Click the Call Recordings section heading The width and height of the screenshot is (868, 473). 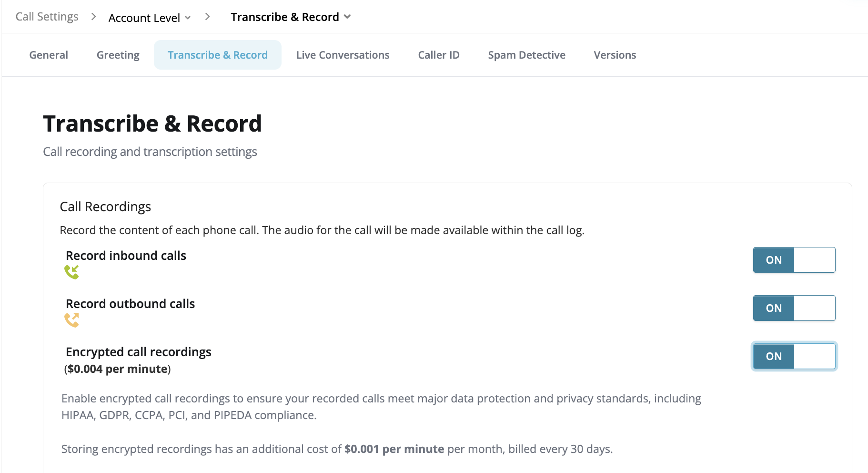(x=105, y=207)
